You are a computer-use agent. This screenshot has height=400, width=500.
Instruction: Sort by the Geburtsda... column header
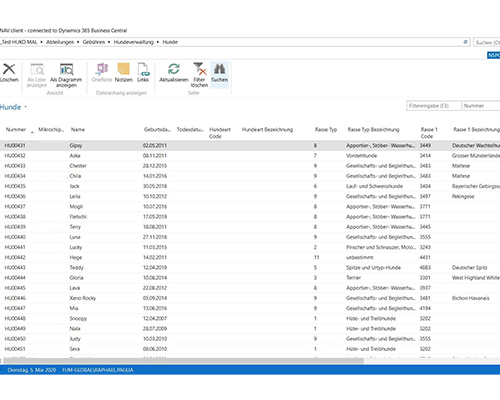point(157,130)
